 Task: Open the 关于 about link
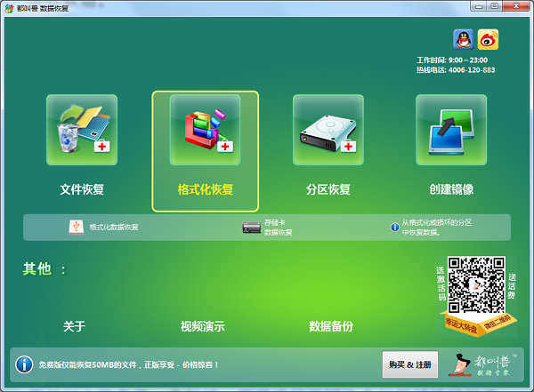(74, 326)
